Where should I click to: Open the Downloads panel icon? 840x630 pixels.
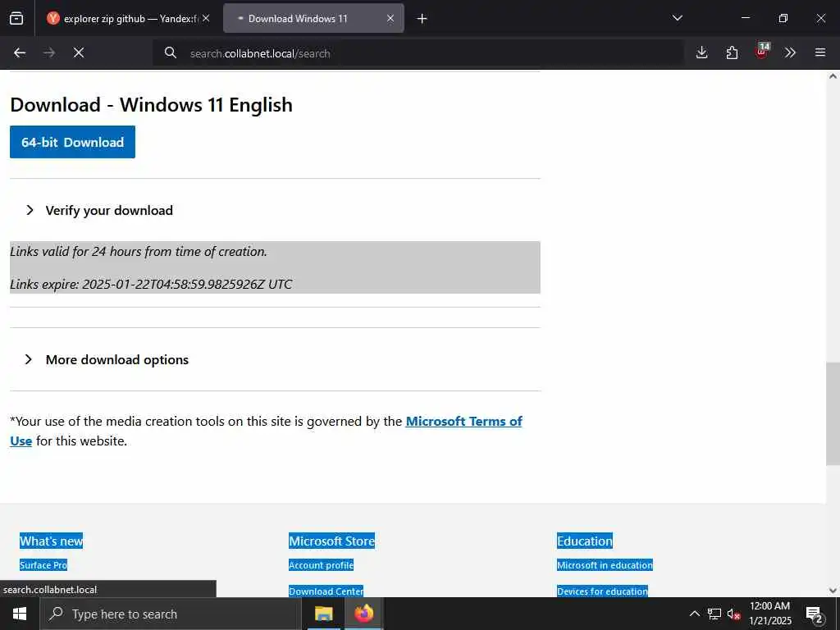click(702, 52)
